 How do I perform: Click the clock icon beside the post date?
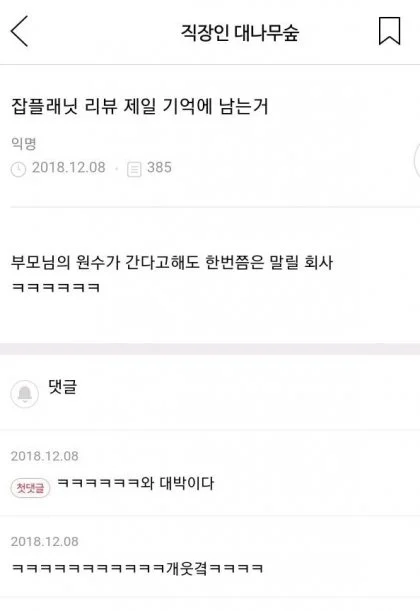point(18,170)
